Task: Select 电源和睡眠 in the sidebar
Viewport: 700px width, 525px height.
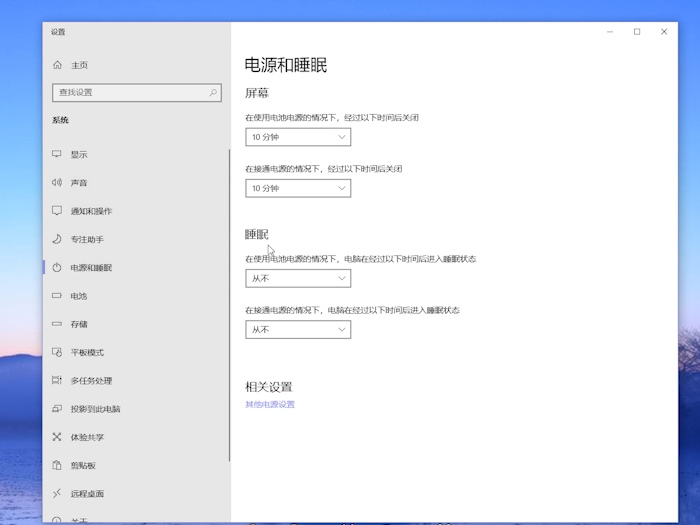Action: 91,268
